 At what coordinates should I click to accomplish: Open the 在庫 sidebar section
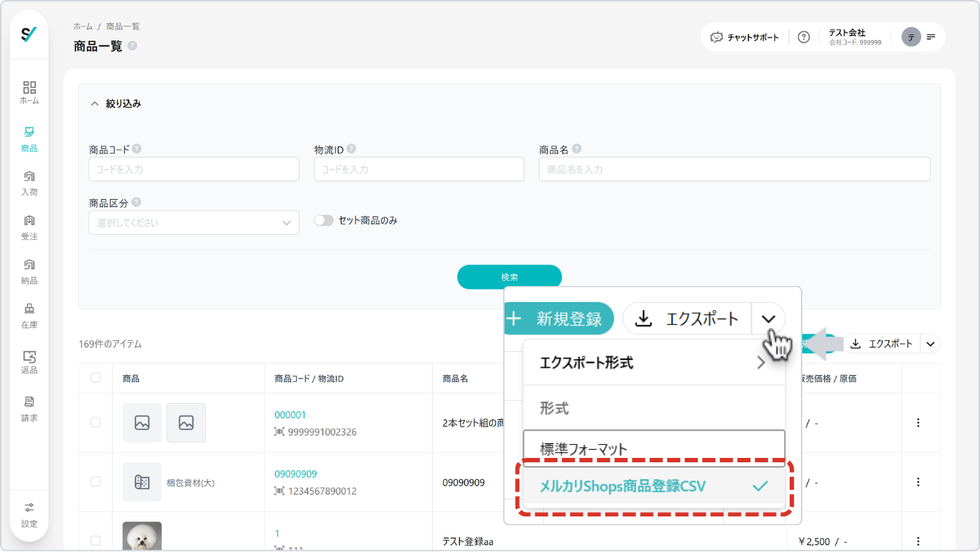pos(29,315)
